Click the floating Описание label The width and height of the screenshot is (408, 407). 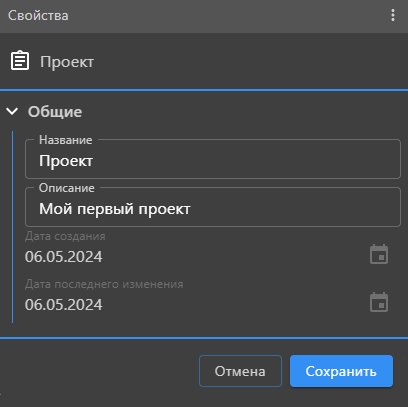click(67, 188)
